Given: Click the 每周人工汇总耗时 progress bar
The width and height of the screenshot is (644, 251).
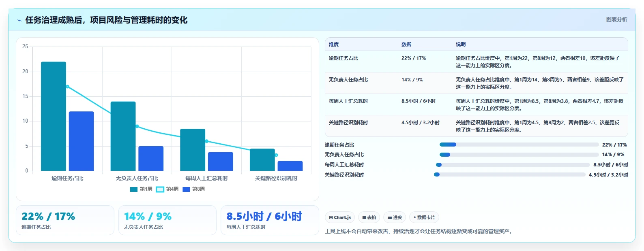Looking at the screenshot, I should pos(513,165).
